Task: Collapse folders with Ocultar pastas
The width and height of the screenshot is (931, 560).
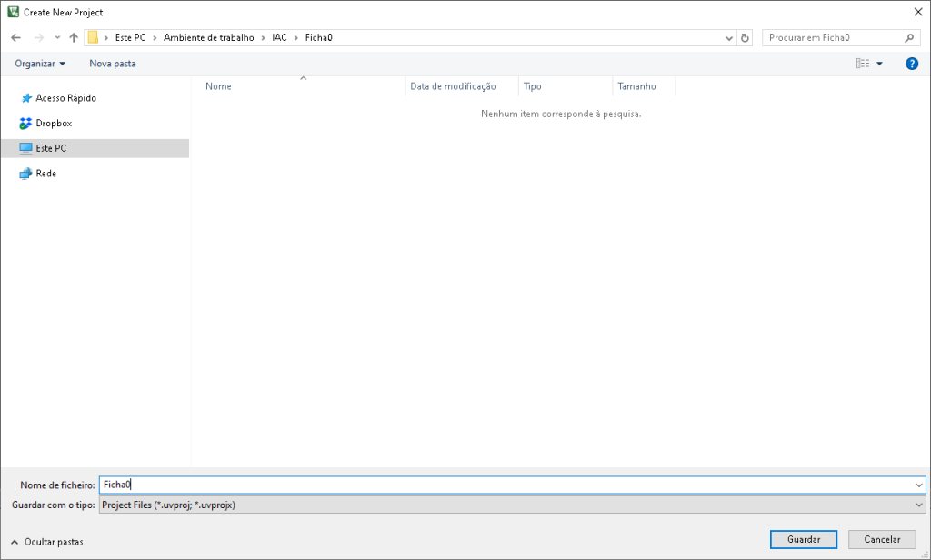Action: 47,542
